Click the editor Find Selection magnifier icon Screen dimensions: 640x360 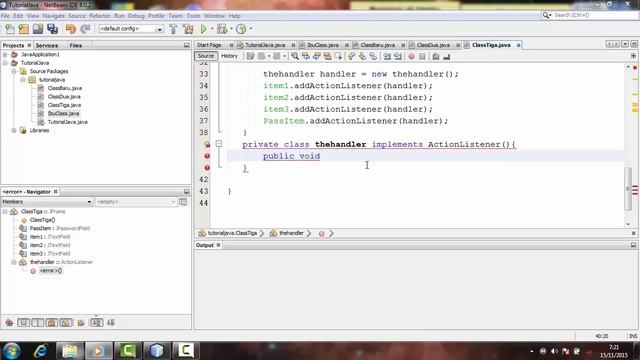[x=295, y=56]
